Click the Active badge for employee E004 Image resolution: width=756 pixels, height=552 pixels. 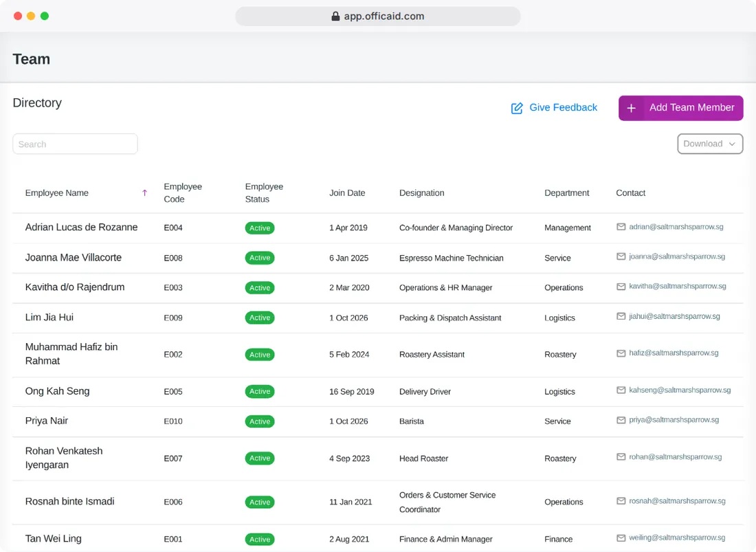[260, 228]
